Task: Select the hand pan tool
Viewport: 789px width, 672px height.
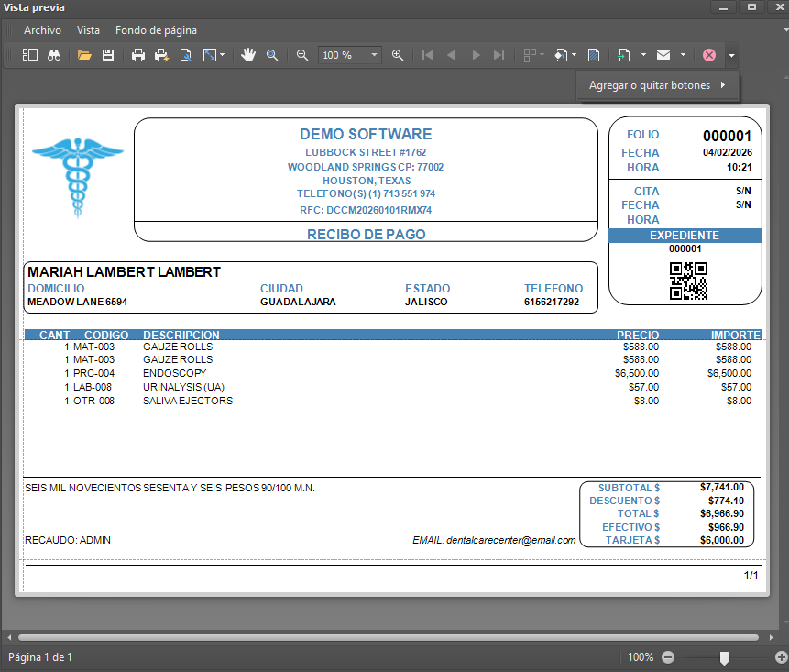Action: [248, 55]
